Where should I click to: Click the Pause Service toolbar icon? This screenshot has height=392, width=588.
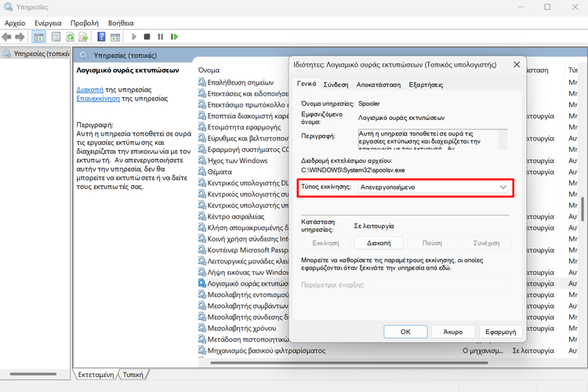point(160,37)
